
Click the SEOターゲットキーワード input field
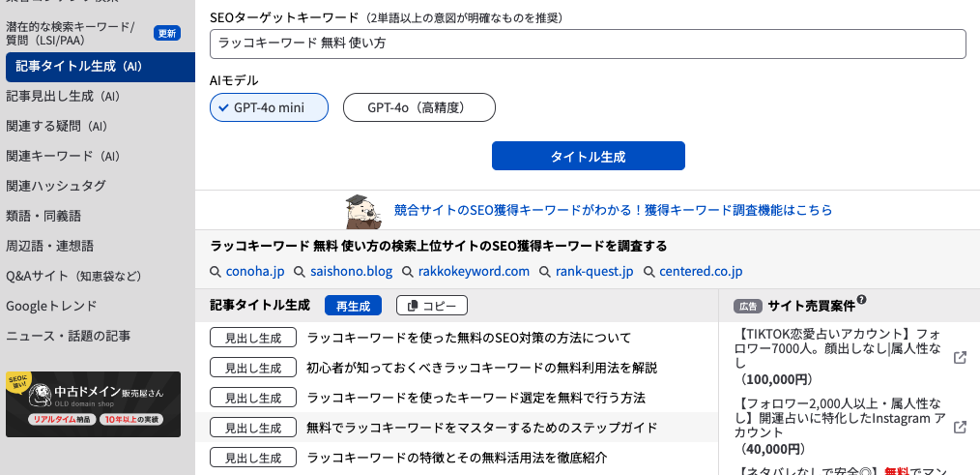click(x=589, y=45)
